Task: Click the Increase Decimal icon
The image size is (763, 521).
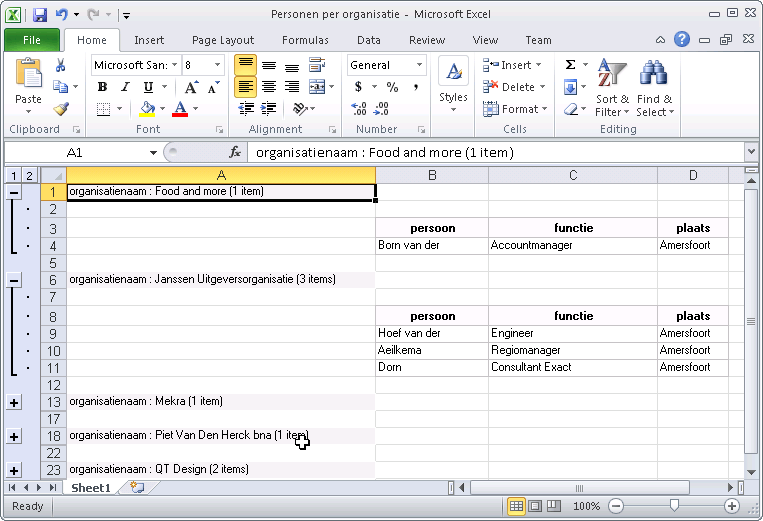Action: [359, 108]
